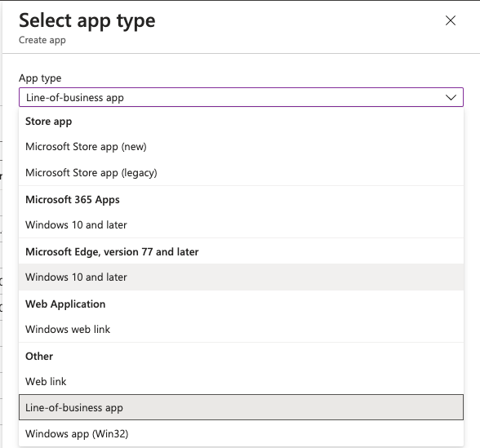Click the App type field label
480x448 pixels.
pyautogui.click(x=40, y=78)
